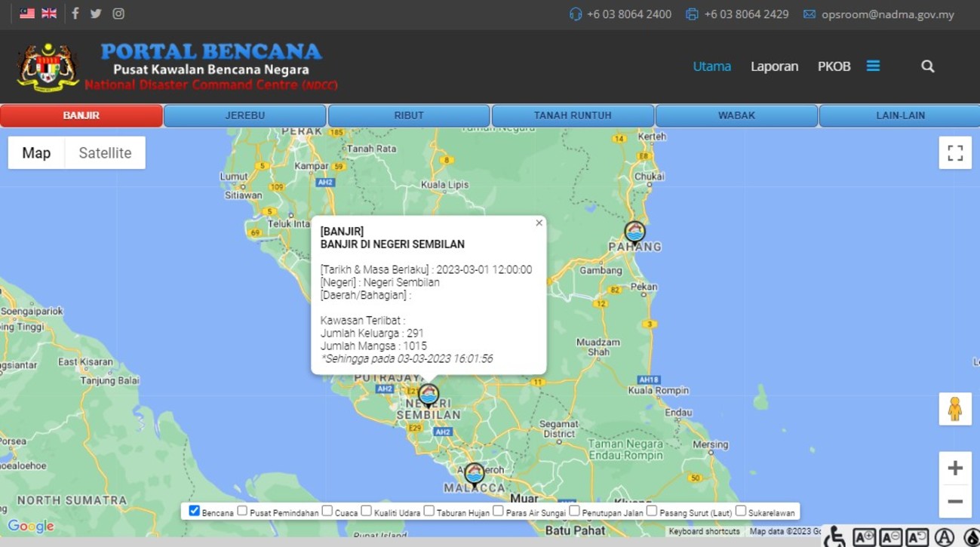Zoom in on the map
The height and width of the screenshot is (547, 980).
[955, 469]
